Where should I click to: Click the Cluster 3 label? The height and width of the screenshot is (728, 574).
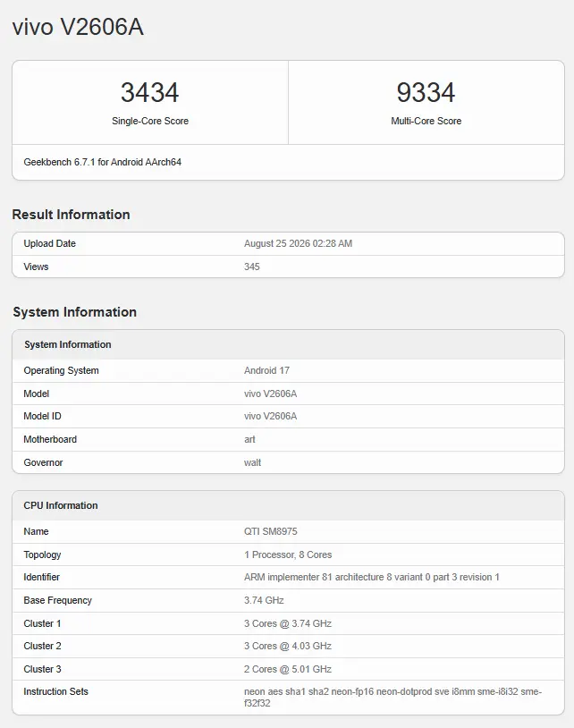(x=42, y=669)
